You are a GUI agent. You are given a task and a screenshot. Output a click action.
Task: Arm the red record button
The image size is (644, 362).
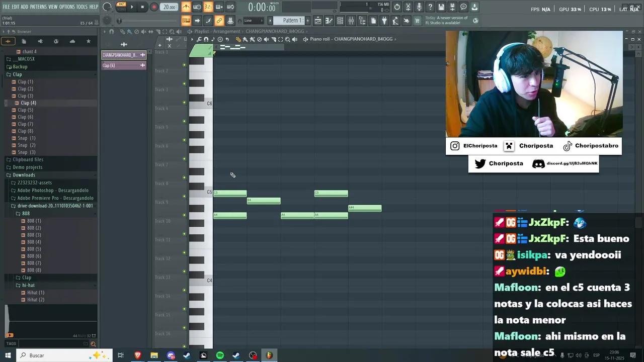[154, 7]
